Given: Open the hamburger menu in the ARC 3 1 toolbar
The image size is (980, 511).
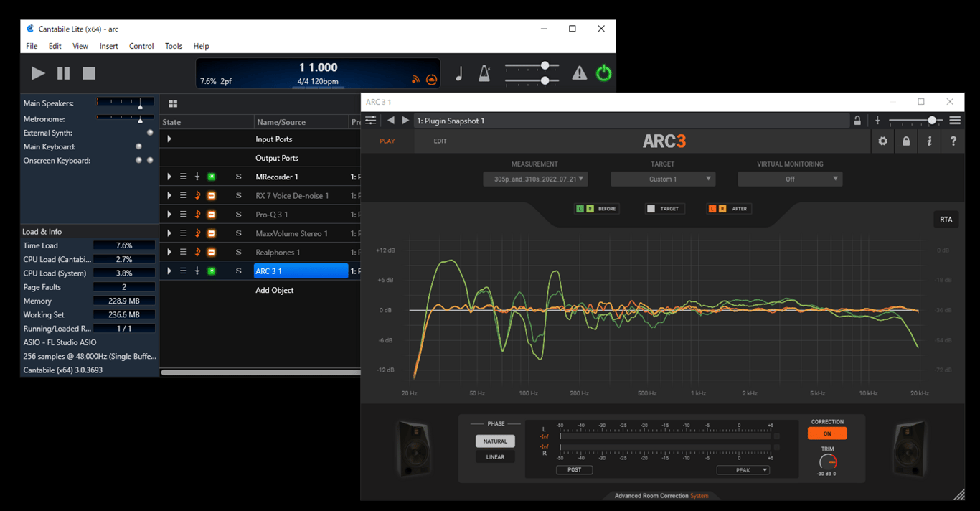Looking at the screenshot, I should (x=955, y=121).
